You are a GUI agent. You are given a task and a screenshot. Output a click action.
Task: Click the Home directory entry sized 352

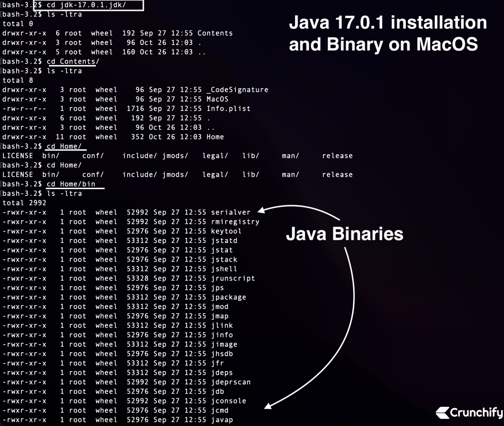tap(215, 137)
